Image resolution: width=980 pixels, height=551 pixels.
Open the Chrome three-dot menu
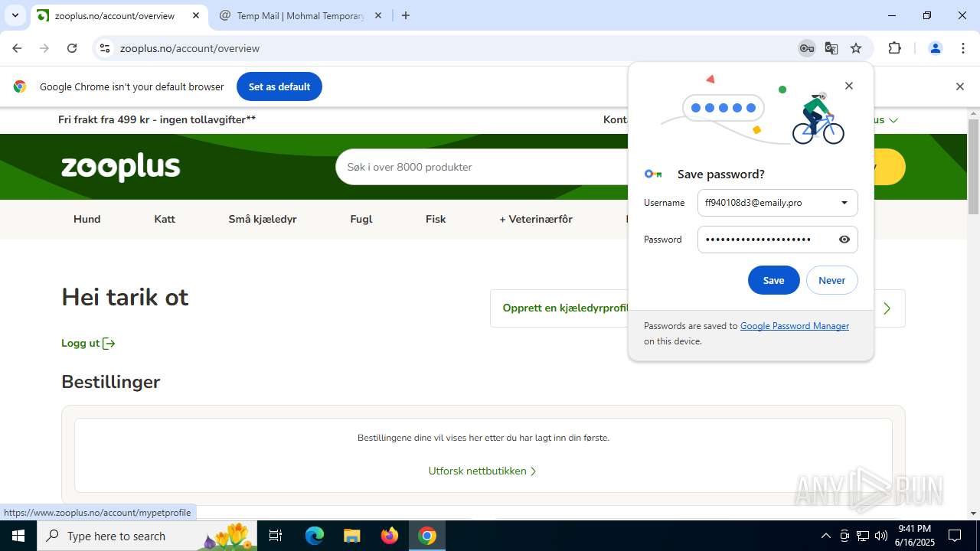[x=963, y=48]
